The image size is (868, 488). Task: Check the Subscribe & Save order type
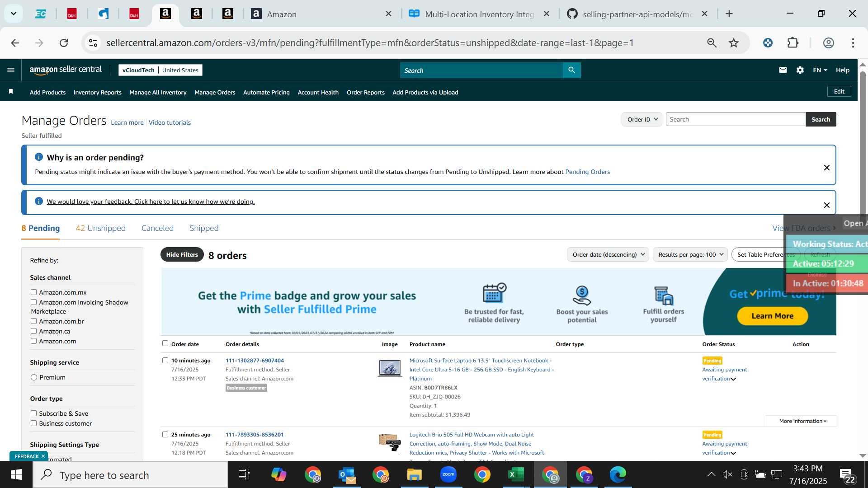(33, 413)
